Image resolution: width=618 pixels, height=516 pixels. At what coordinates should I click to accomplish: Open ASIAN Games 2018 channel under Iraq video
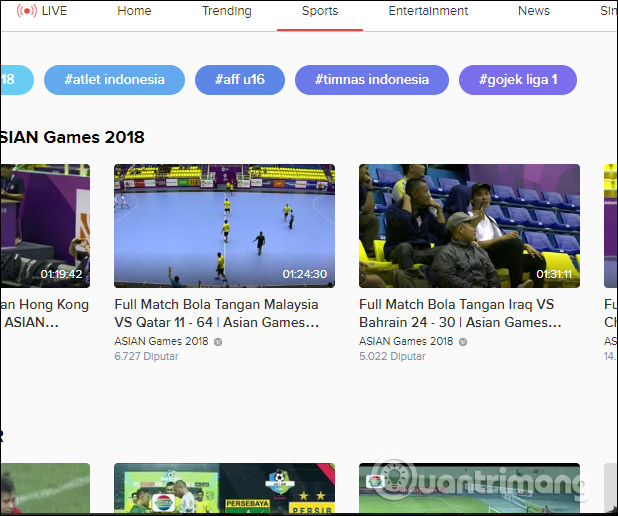tap(406, 341)
